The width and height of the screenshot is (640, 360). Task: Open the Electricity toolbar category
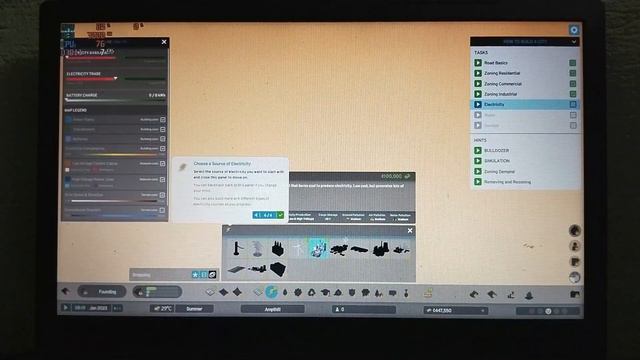click(x=271, y=292)
